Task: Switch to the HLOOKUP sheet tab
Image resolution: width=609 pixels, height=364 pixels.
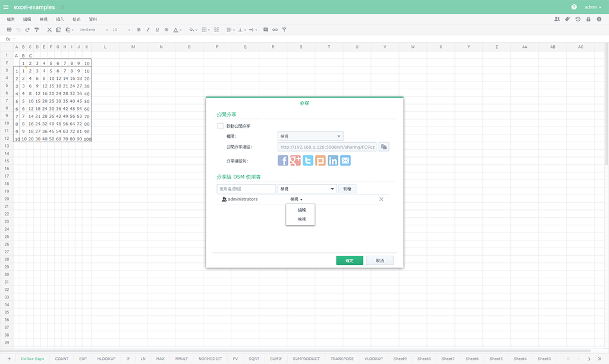Action: point(106,359)
